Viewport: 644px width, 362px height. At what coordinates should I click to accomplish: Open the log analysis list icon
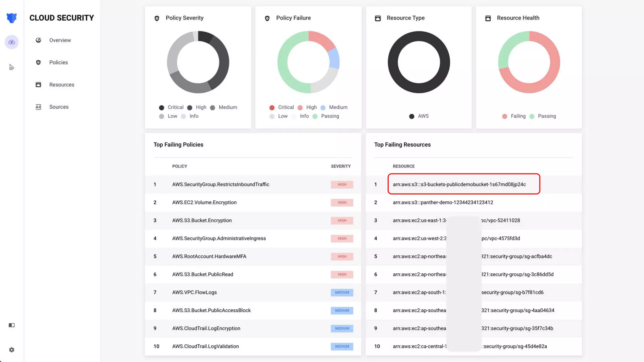(12, 67)
